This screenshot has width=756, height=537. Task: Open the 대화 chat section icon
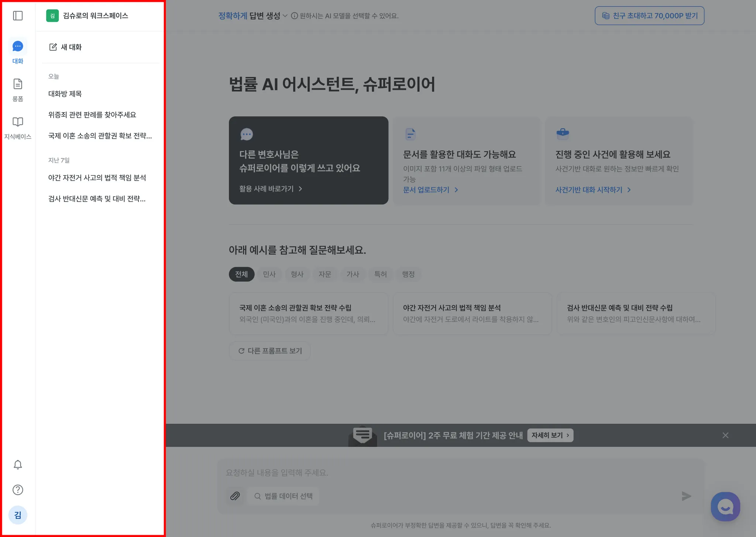click(x=18, y=46)
